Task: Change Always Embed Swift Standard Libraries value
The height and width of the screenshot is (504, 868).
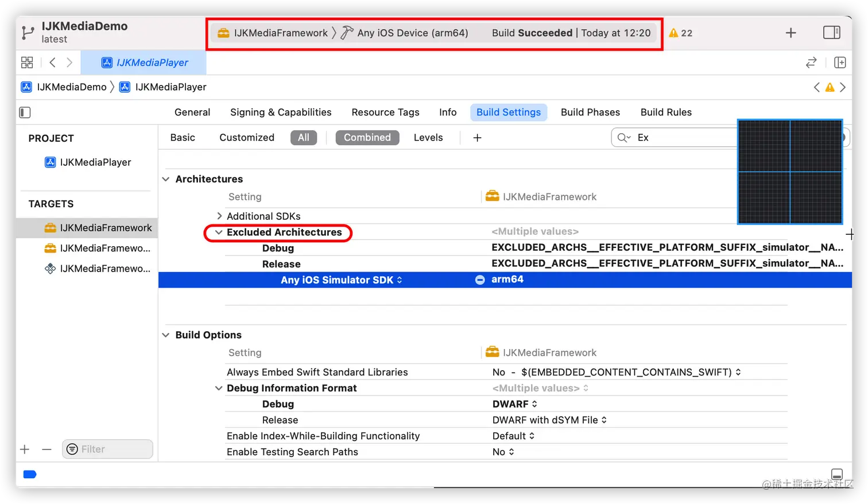Action: [617, 373]
